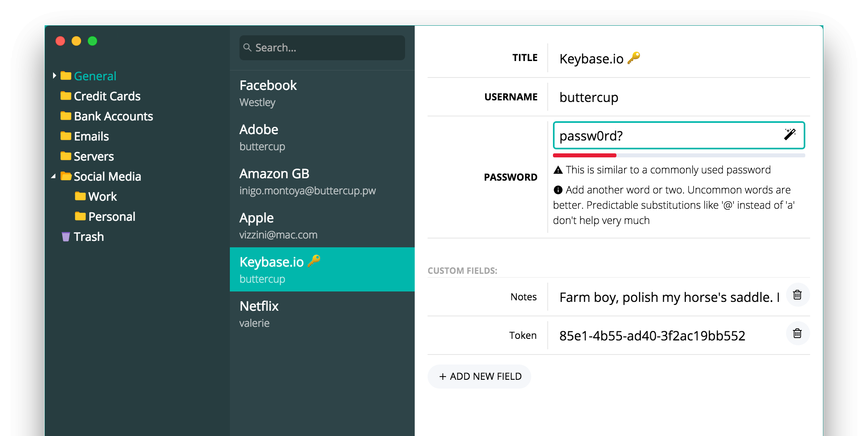The height and width of the screenshot is (436, 868).
Task: Open the Personal subgroup
Action: [x=112, y=217]
